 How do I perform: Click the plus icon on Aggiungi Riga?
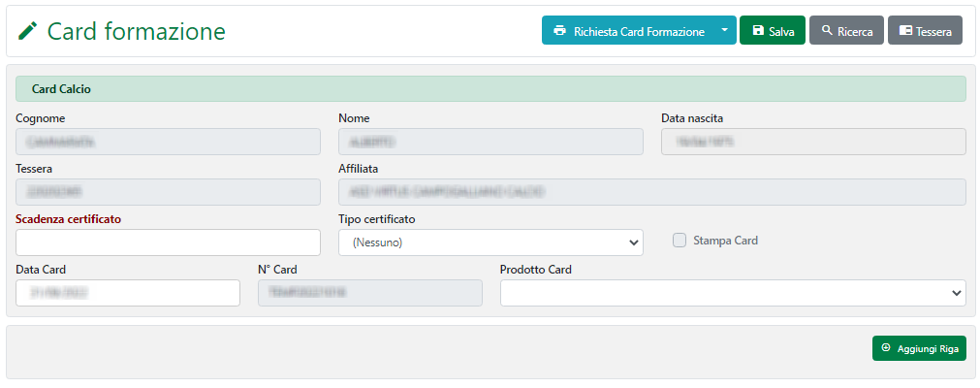click(886, 347)
